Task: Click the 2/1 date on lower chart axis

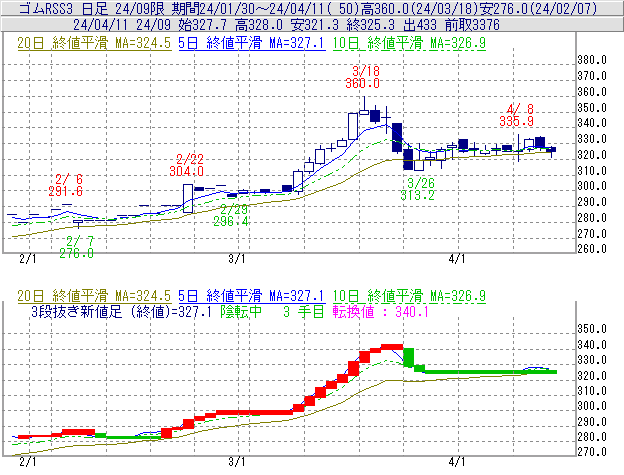Action: tap(27, 462)
